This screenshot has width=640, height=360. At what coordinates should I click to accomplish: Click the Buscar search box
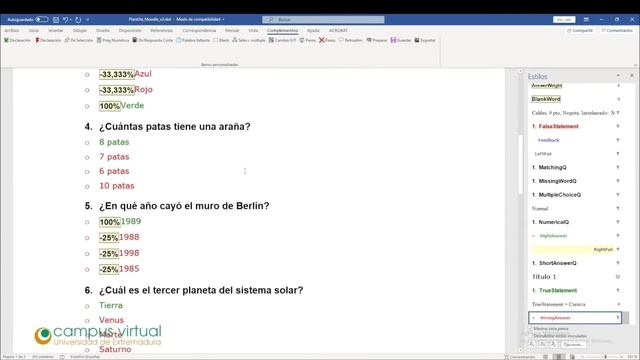pos(323,19)
